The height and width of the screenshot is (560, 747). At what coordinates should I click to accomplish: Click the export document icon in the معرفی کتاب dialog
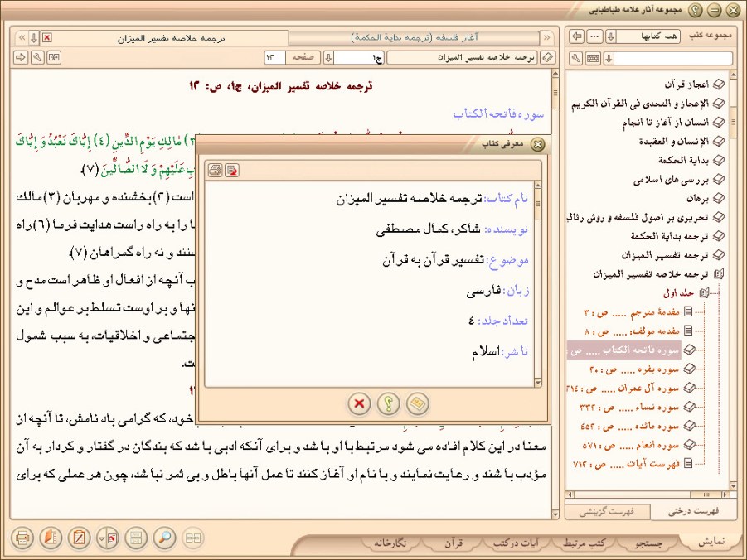click(x=232, y=170)
